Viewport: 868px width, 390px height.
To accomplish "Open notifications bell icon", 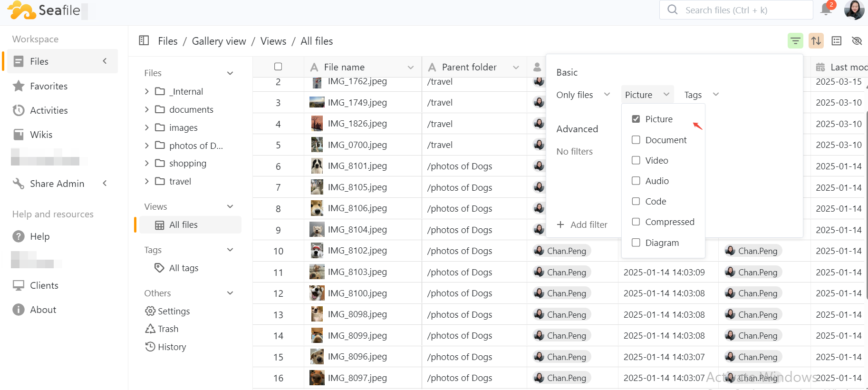I will point(826,10).
